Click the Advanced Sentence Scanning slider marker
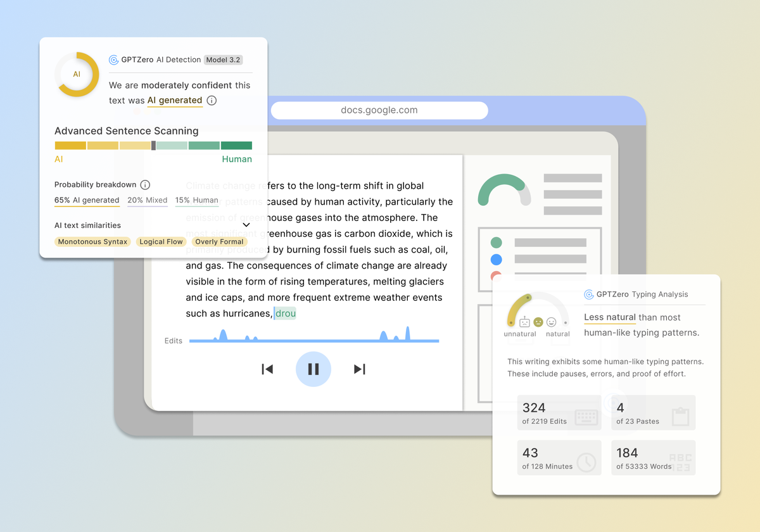This screenshot has width=760, height=532. [153, 146]
